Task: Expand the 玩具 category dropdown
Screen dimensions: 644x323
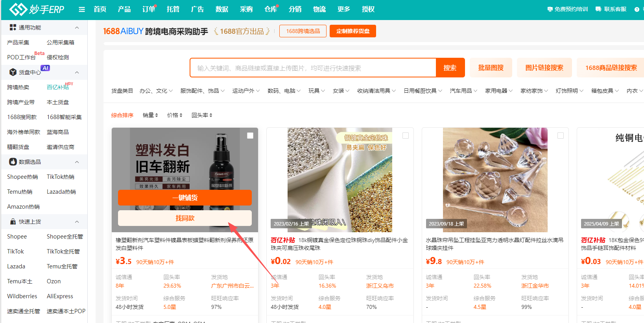Action: [317, 91]
